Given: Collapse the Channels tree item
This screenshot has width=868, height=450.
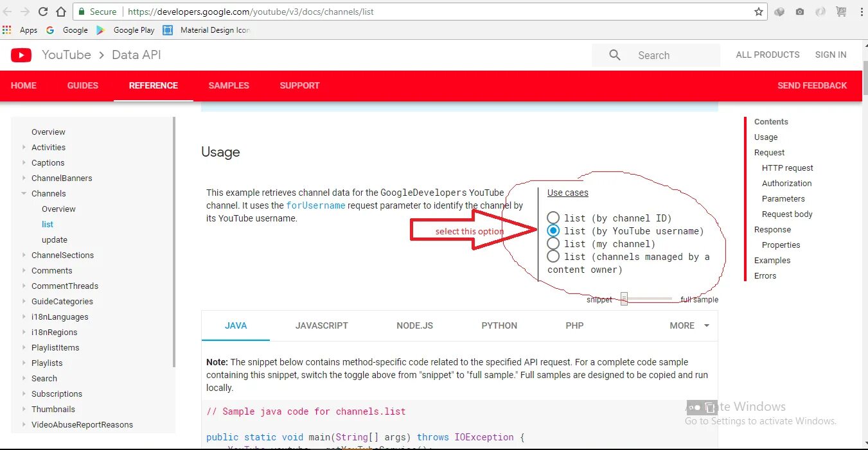Looking at the screenshot, I should (24, 193).
